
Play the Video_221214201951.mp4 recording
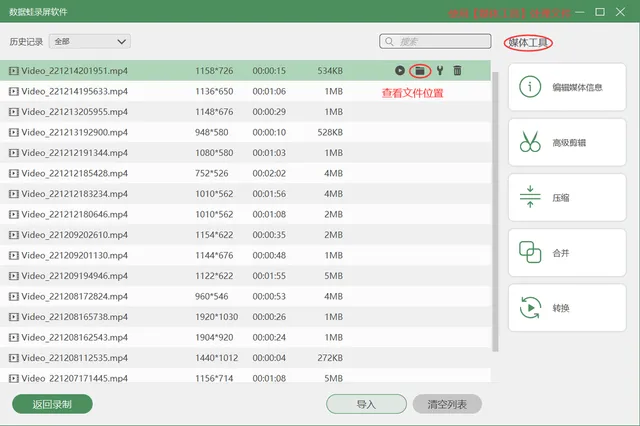(x=400, y=71)
